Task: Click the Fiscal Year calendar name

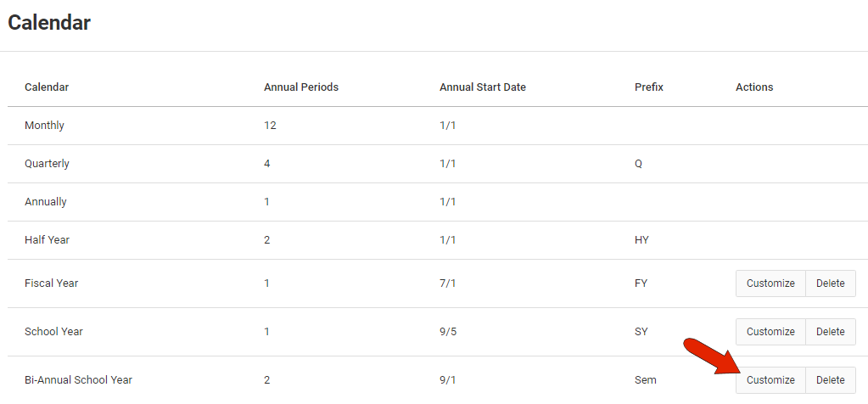Action: (52, 283)
